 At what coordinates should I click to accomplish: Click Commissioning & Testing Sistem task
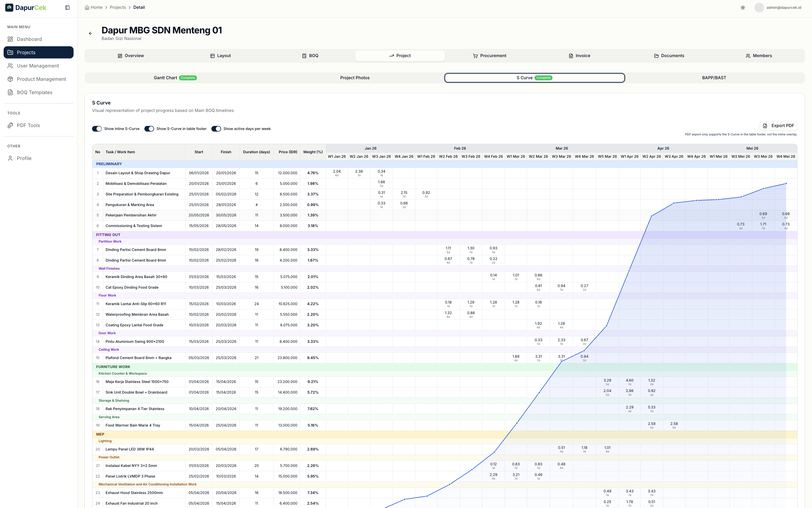134,226
